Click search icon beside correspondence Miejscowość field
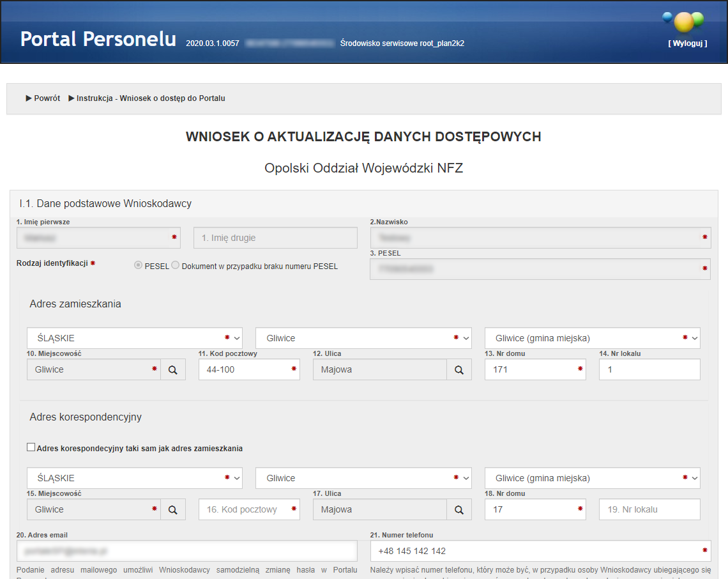The image size is (728, 579). point(172,509)
